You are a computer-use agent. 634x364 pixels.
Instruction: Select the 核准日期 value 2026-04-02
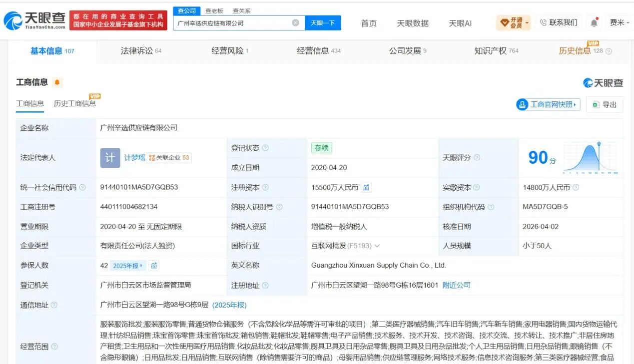pyautogui.click(x=541, y=226)
